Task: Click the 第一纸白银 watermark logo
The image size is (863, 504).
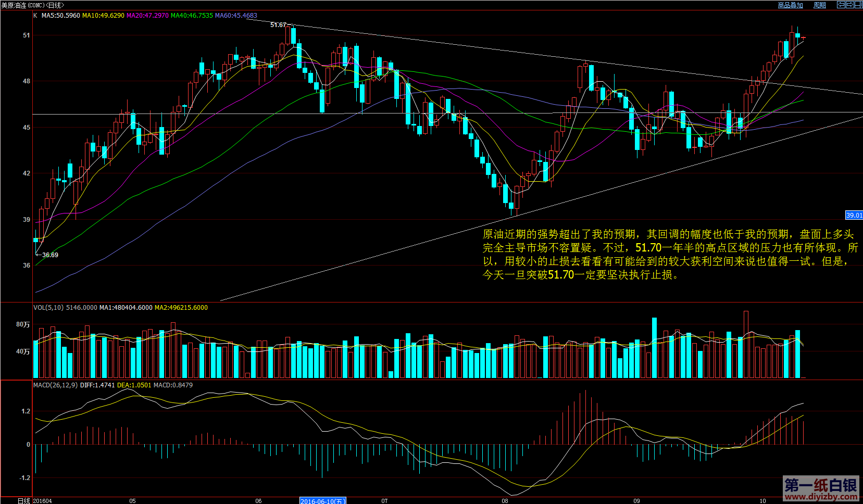Action: pyautogui.click(x=820, y=489)
